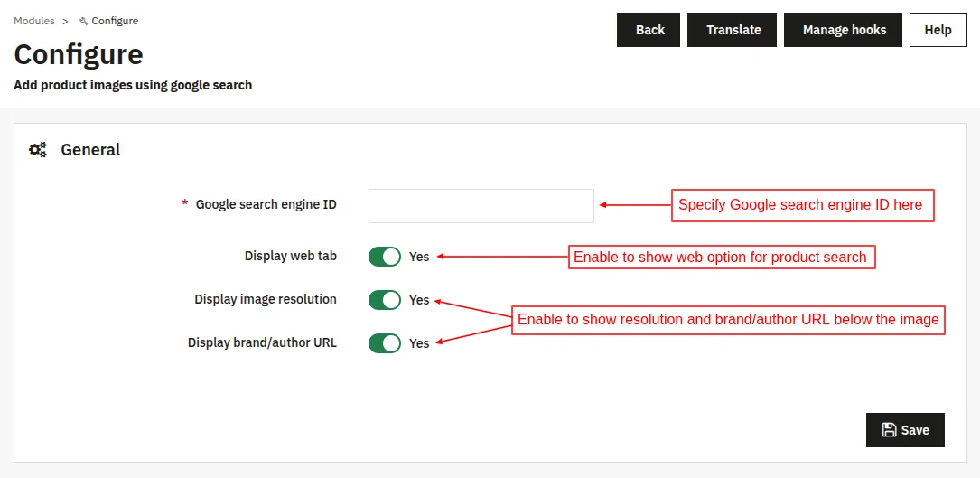Click the Yes text beside Display brand/author URL
Viewport: 980px width, 478px height.
pos(419,343)
